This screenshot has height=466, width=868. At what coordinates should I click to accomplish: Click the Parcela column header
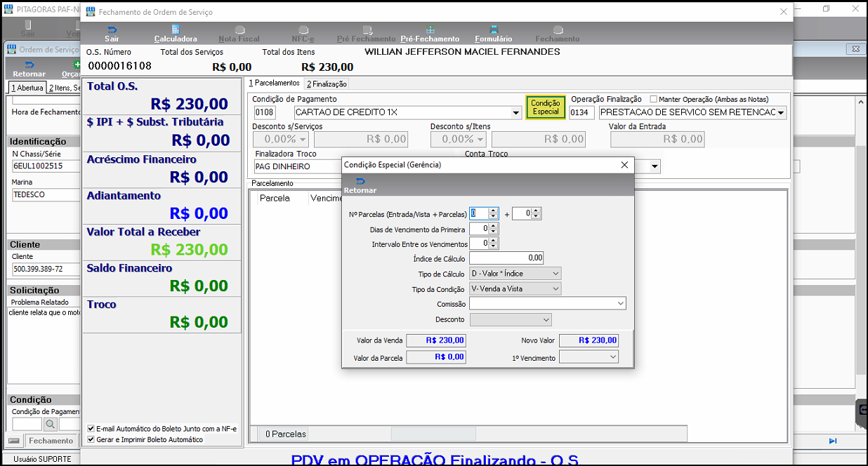[x=275, y=199]
